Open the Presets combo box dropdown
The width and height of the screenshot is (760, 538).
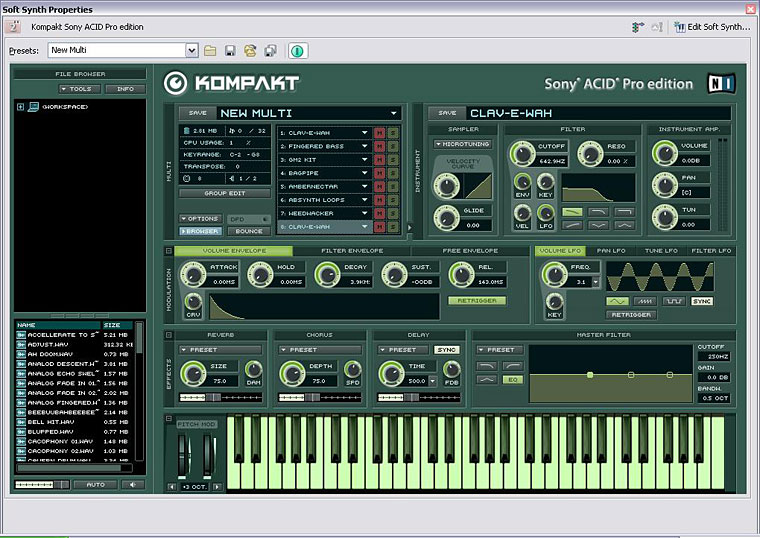(x=192, y=50)
